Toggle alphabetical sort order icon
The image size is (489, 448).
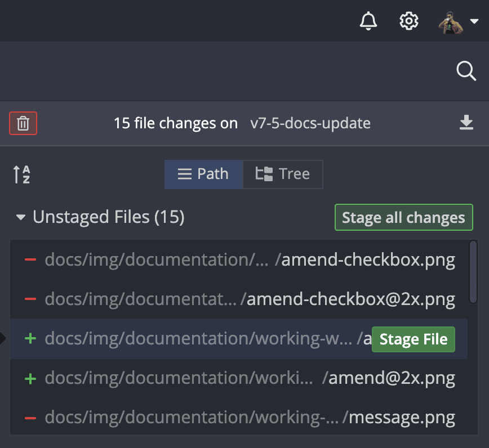tap(21, 174)
